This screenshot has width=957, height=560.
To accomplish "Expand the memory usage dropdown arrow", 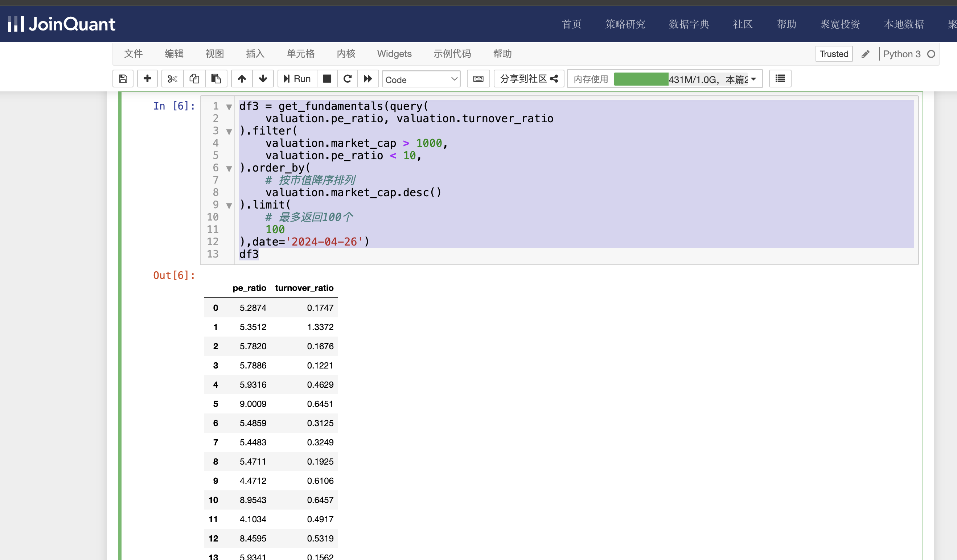I will coord(753,79).
